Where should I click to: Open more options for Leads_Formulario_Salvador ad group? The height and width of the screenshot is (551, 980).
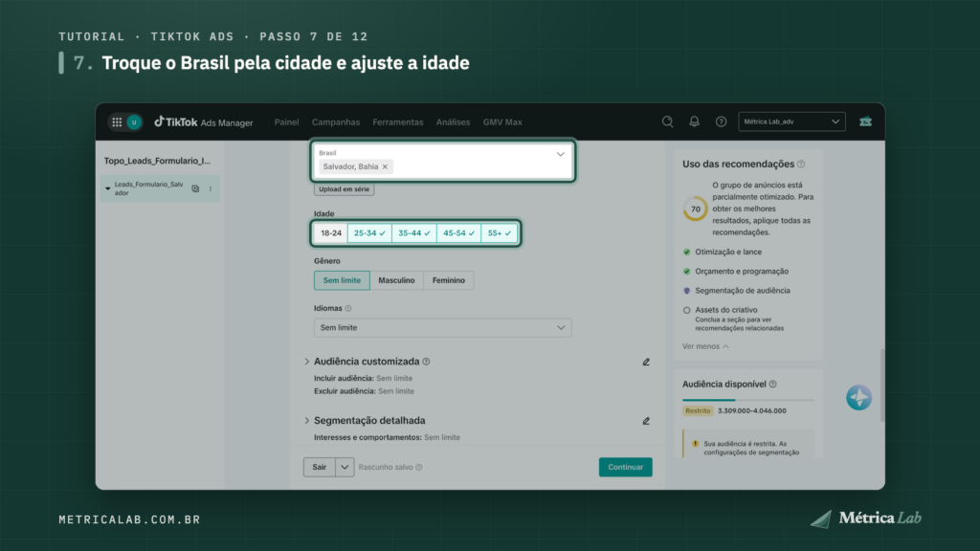pos(211,188)
